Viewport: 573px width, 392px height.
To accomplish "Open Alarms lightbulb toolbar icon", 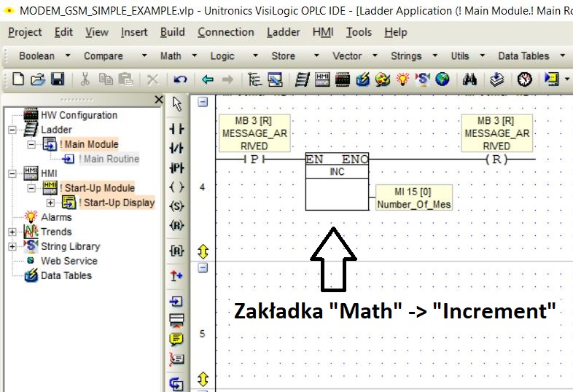I will tap(402, 79).
